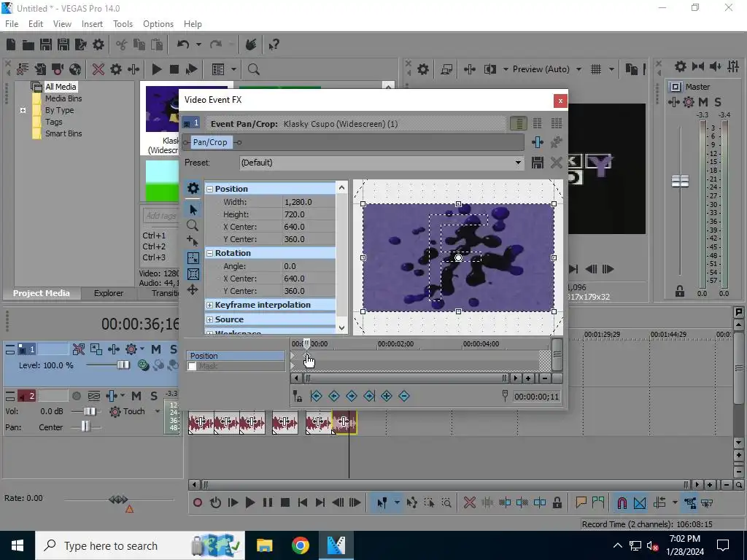
Task: Open Project Properties gear in main toolbar
Action: tap(98, 44)
